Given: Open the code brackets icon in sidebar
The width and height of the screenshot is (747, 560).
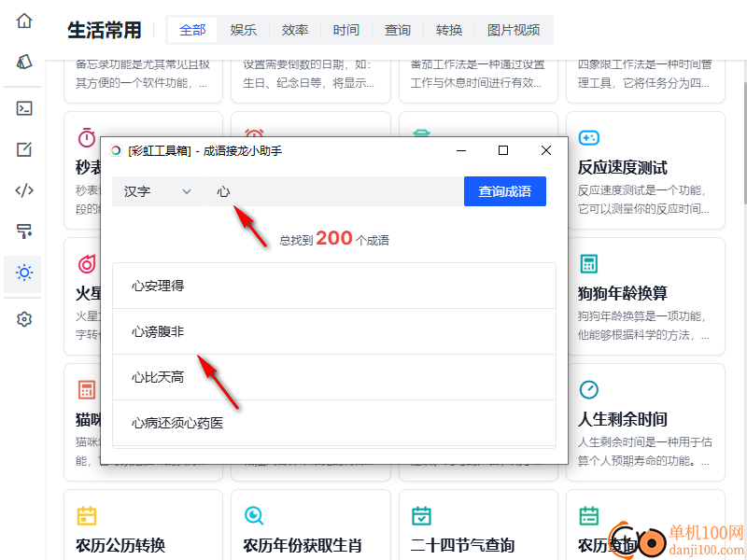Looking at the screenshot, I should pos(24,190).
